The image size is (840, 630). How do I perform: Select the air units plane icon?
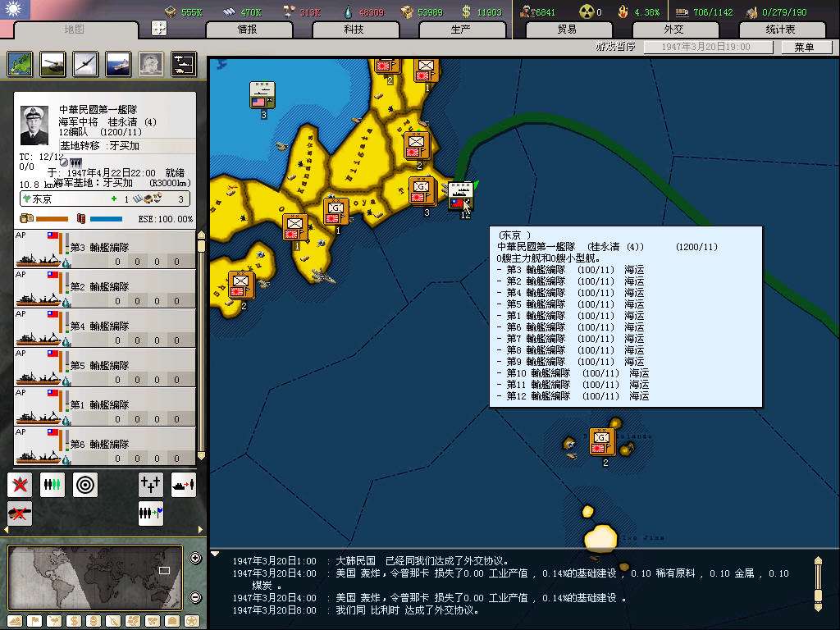tap(85, 64)
